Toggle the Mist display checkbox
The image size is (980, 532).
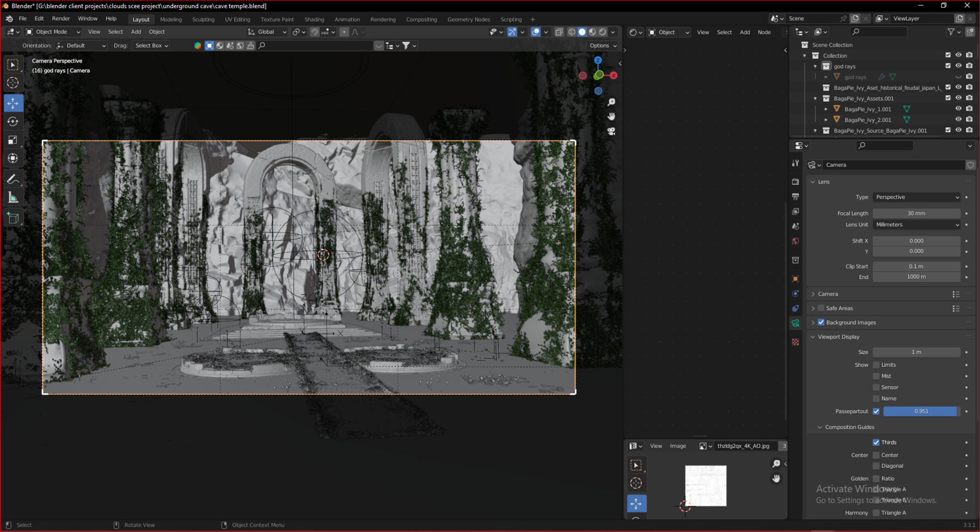coord(876,375)
